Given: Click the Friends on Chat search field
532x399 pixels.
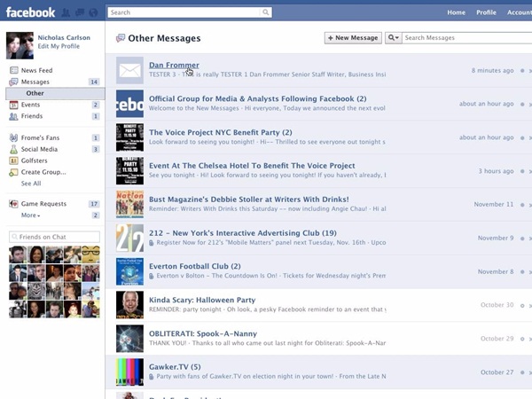Looking at the screenshot, I should (54, 237).
